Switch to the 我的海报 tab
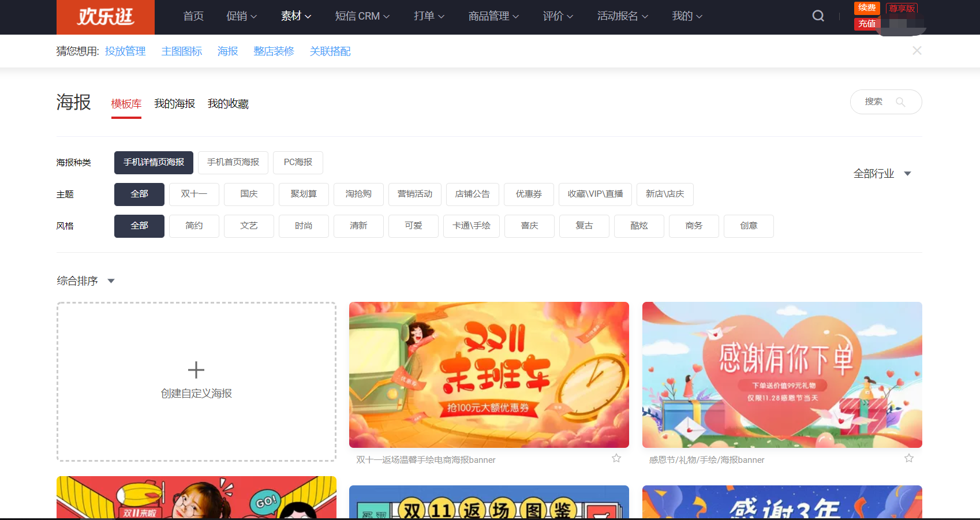Image resolution: width=980 pixels, height=520 pixels. [x=174, y=104]
